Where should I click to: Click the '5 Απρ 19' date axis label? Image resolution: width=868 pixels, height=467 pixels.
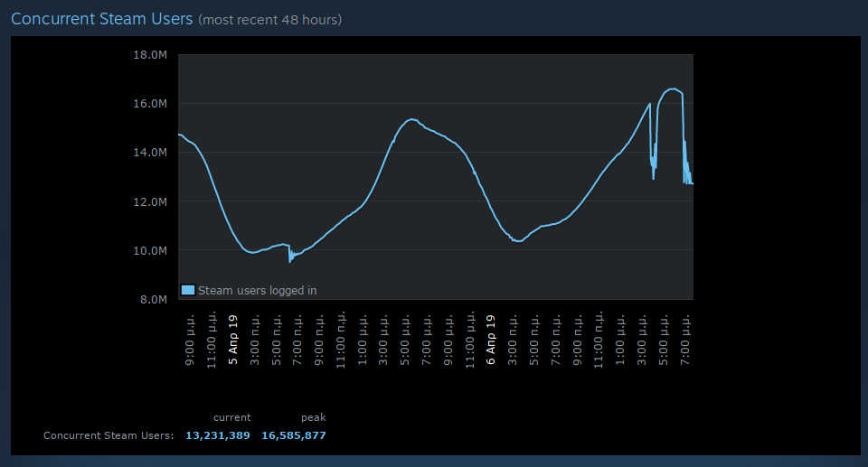[x=233, y=340]
